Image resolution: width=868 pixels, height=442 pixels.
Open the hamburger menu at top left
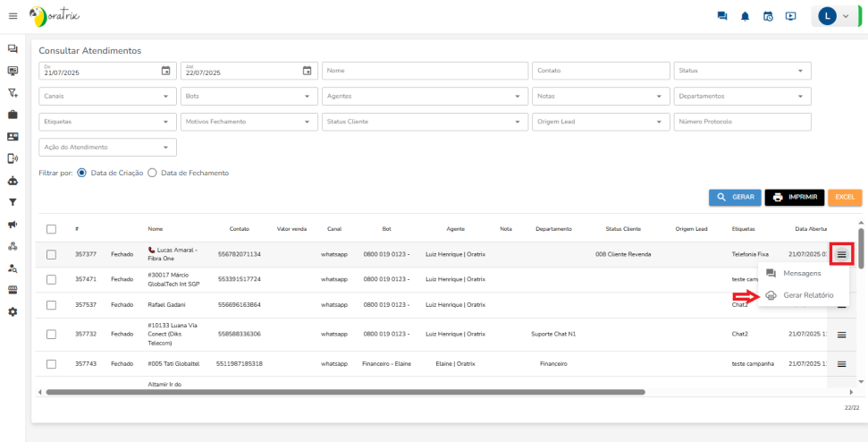(x=13, y=16)
